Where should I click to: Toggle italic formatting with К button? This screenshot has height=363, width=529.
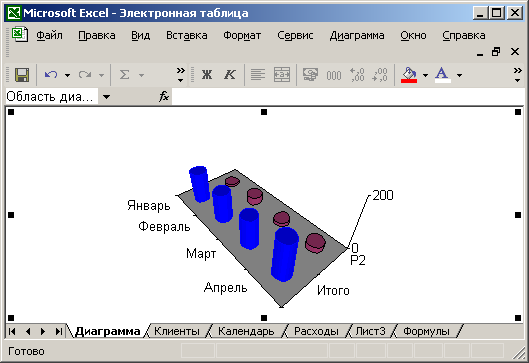[x=230, y=75]
